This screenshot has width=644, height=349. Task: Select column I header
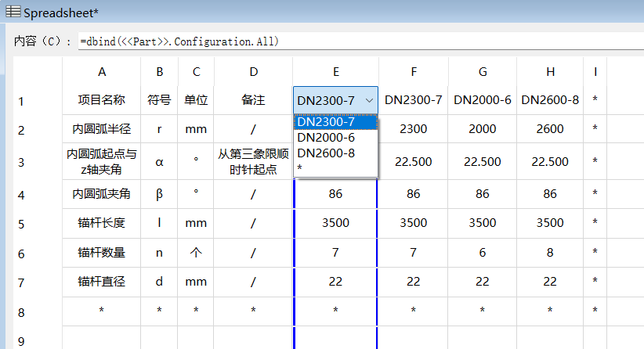[595, 72]
